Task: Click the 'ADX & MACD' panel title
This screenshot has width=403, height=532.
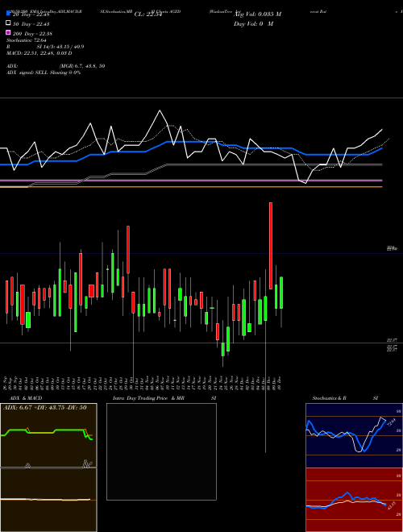Action: click(26, 398)
